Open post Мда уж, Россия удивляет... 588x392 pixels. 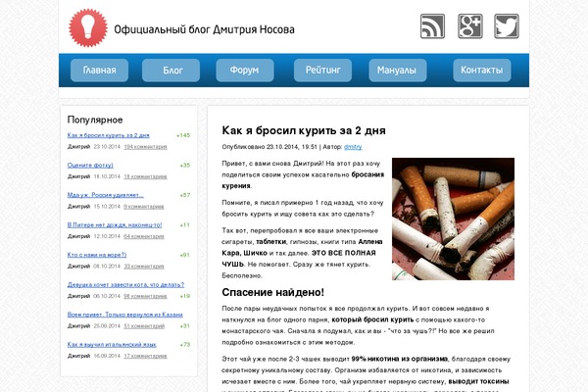[106, 195]
